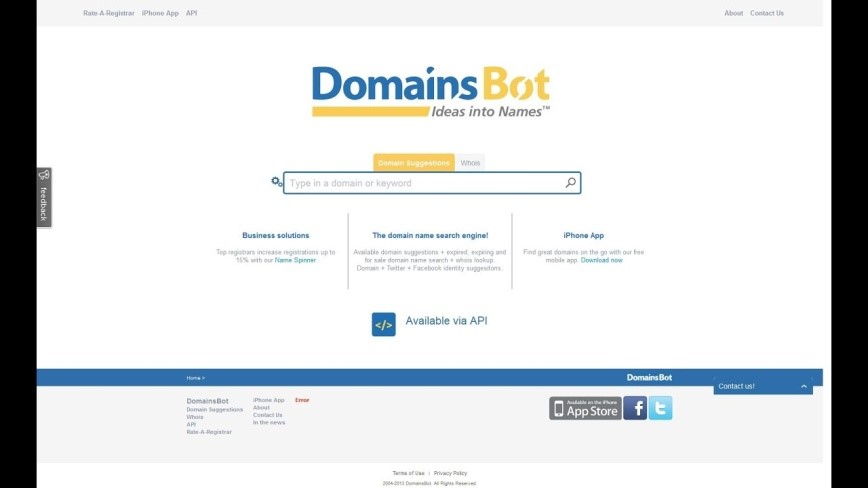The height and width of the screenshot is (488, 868).
Task: Open the footer Whois link
Action: coord(195,417)
